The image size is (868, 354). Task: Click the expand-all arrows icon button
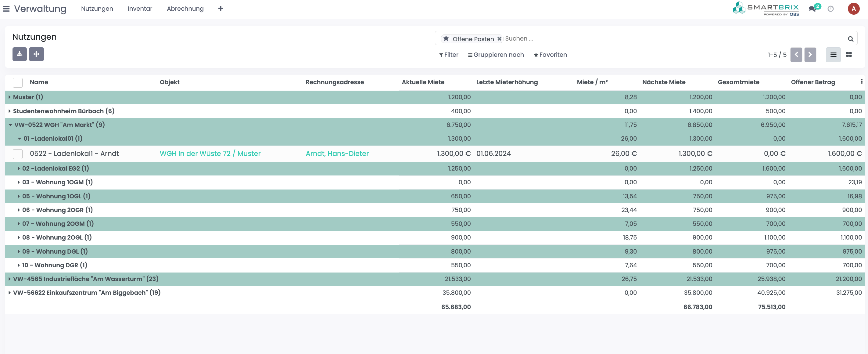36,54
